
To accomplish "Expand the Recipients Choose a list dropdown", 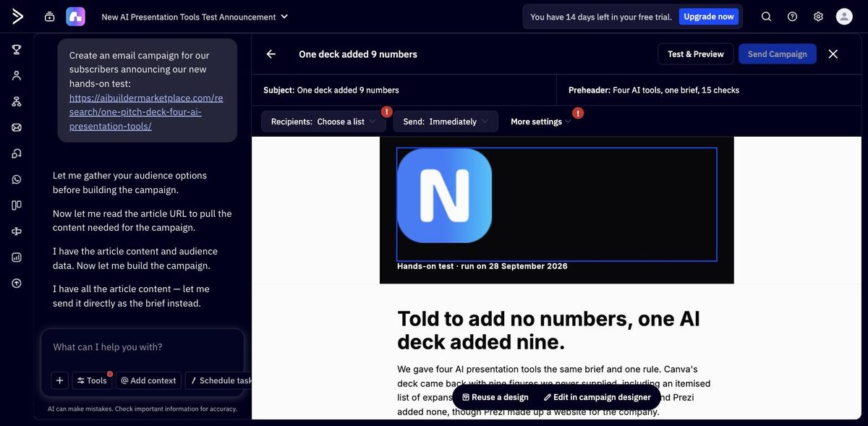I will pos(324,122).
